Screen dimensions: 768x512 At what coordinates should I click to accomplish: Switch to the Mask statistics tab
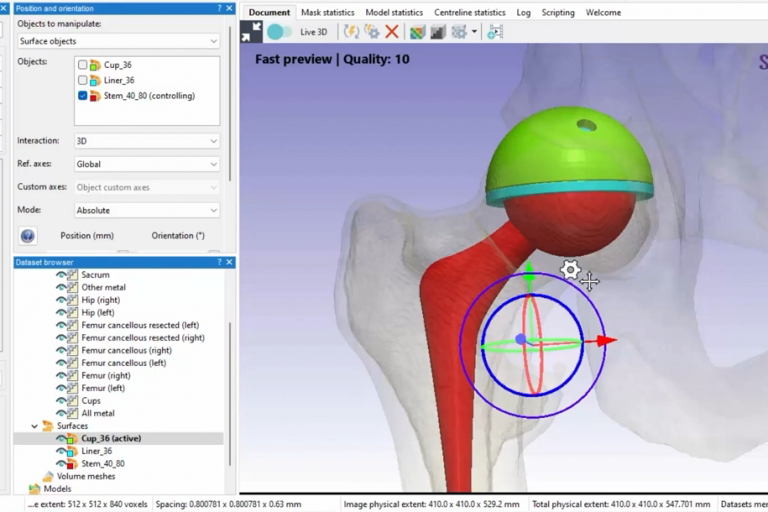[x=328, y=13]
